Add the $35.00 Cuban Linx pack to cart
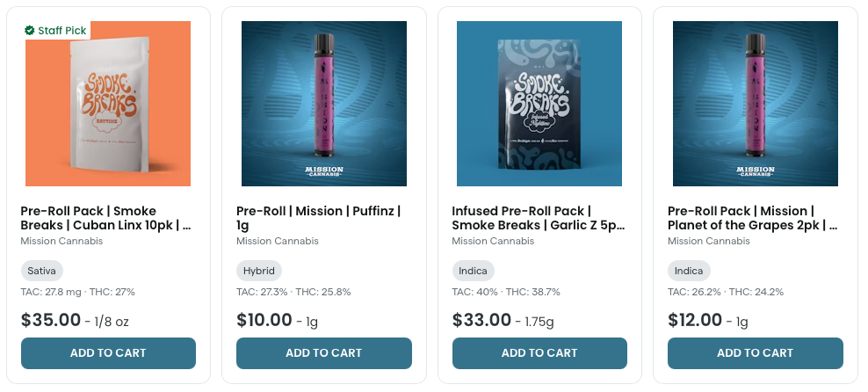The image size is (868, 392). click(108, 353)
